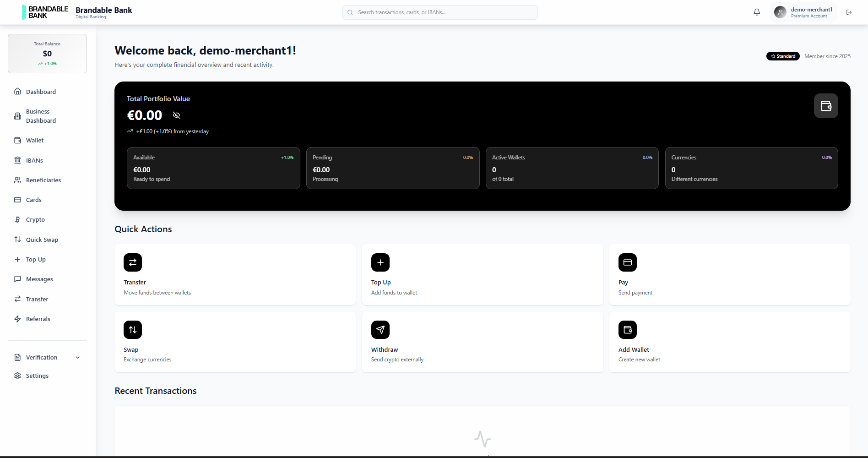Open the demo-merchant1 account menu

tap(803, 12)
